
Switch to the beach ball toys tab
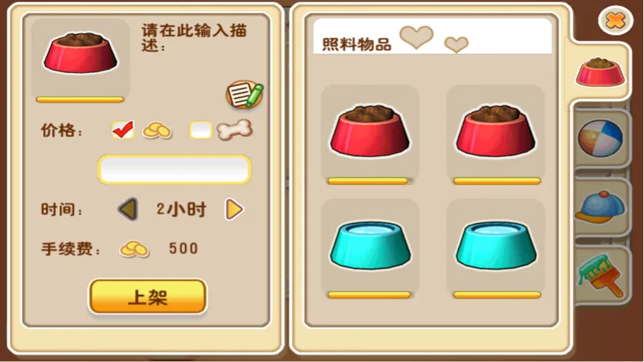600,138
